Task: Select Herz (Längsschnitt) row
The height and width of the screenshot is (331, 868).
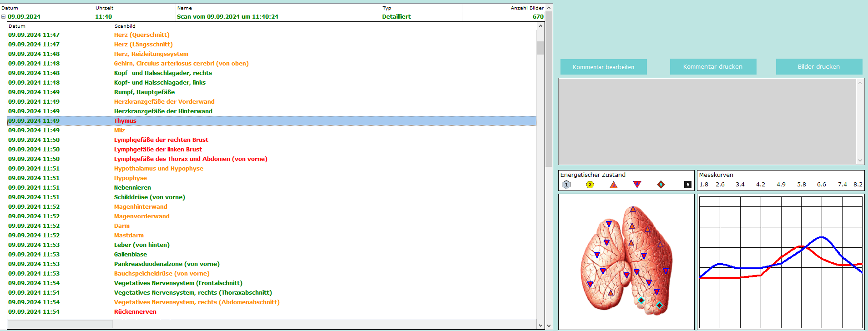Action: [272, 44]
